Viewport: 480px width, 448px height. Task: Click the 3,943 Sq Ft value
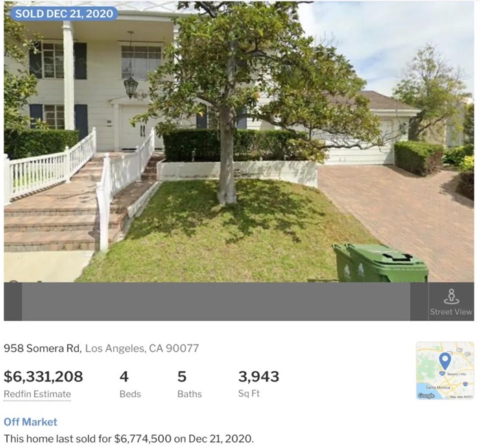pos(259,377)
